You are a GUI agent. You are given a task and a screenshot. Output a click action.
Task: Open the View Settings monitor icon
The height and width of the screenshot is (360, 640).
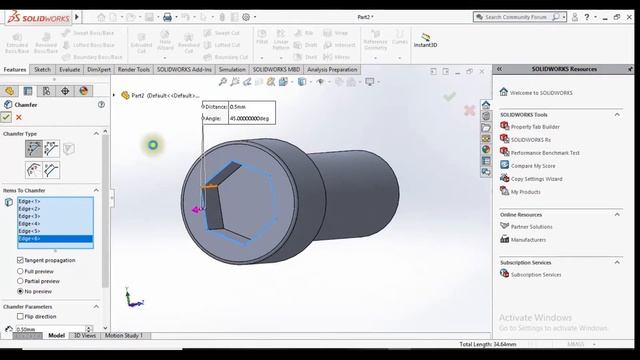[369, 82]
